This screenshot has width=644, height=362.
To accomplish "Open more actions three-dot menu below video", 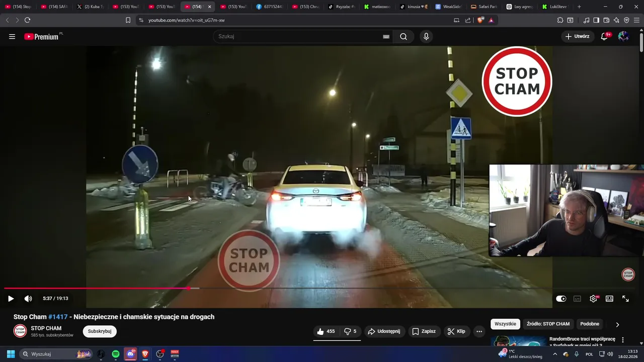I will (x=479, y=331).
